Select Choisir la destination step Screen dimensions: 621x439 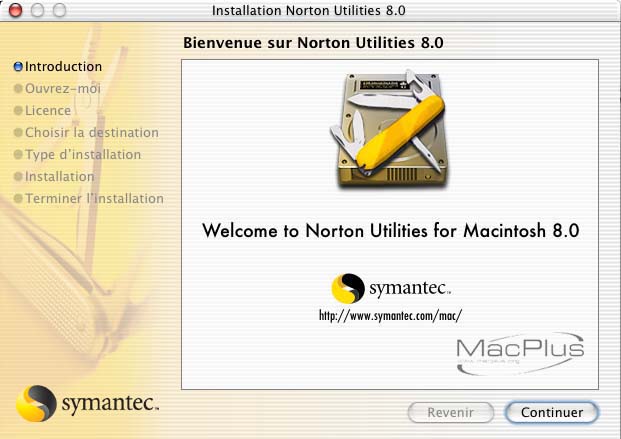(86, 132)
